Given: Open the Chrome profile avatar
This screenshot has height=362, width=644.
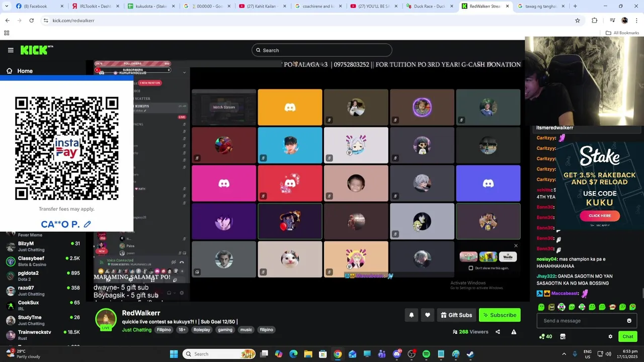Looking at the screenshot, I should pos(624,21).
